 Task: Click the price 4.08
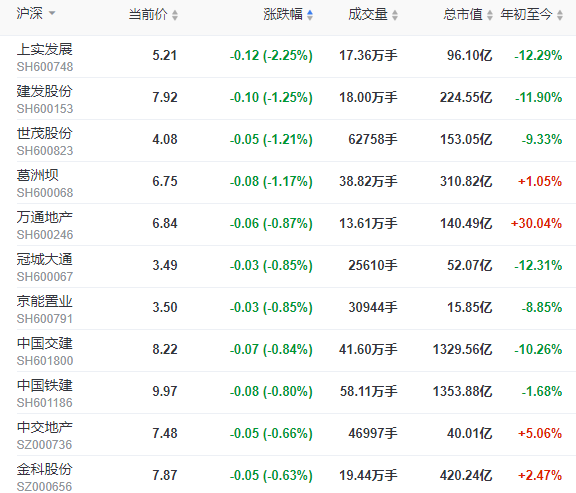[x=165, y=139]
